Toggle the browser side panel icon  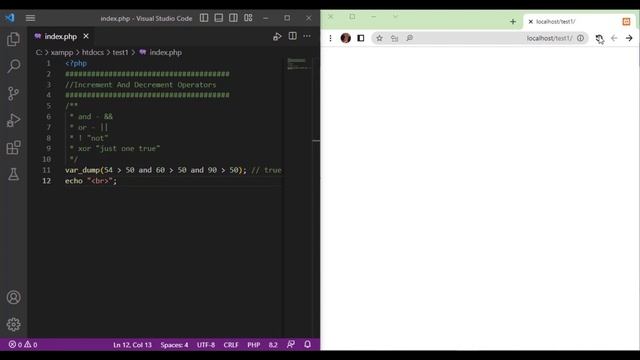[x=361, y=38]
